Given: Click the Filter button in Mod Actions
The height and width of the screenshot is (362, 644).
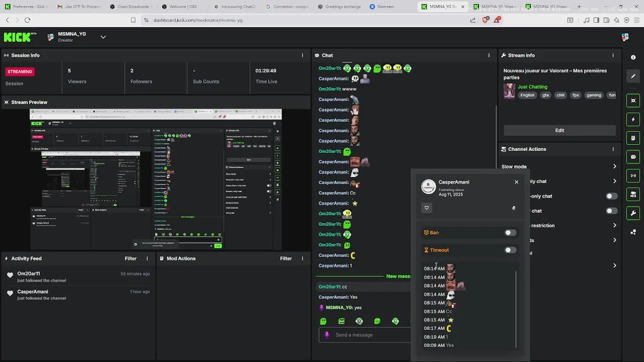Looking at the screenshot, I should coord(286,258).
